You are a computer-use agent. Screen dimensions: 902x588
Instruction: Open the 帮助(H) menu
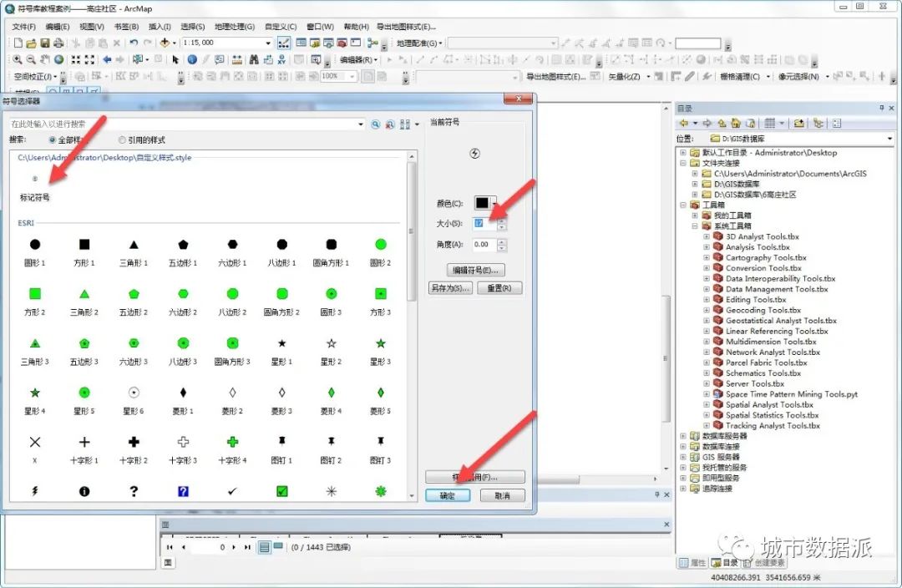coord(356,27)
